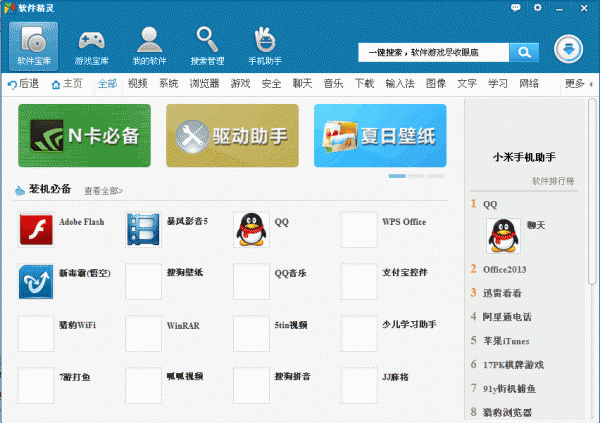Click the search input field
The height and width of the screenshot is (423, 600).
(434, 52)
